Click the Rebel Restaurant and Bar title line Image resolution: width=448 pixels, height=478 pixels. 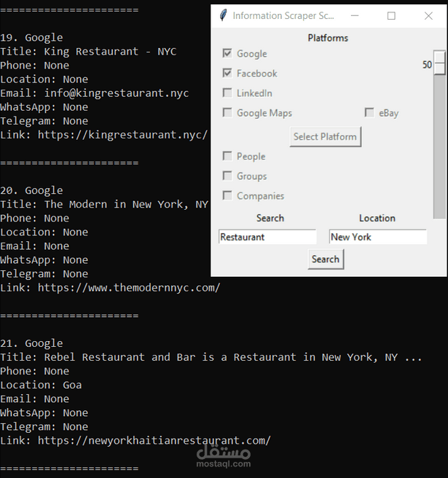211,357
